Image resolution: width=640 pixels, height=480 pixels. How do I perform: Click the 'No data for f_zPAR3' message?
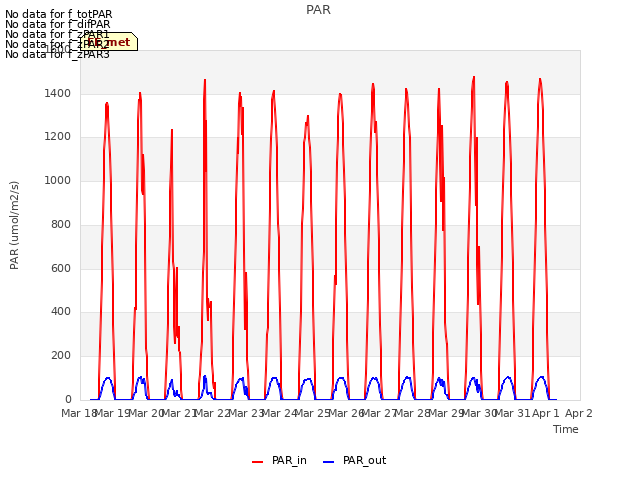(x=57, y=54)
